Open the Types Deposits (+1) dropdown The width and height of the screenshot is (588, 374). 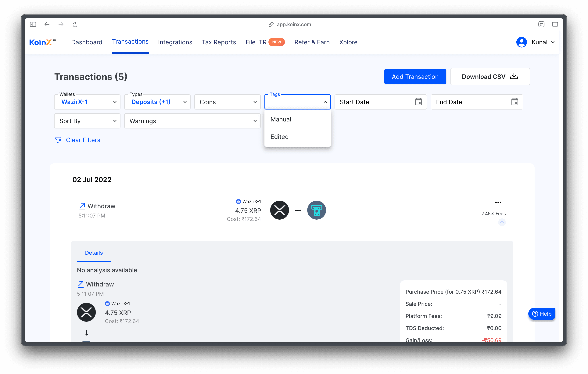click(x=157, y=102)
